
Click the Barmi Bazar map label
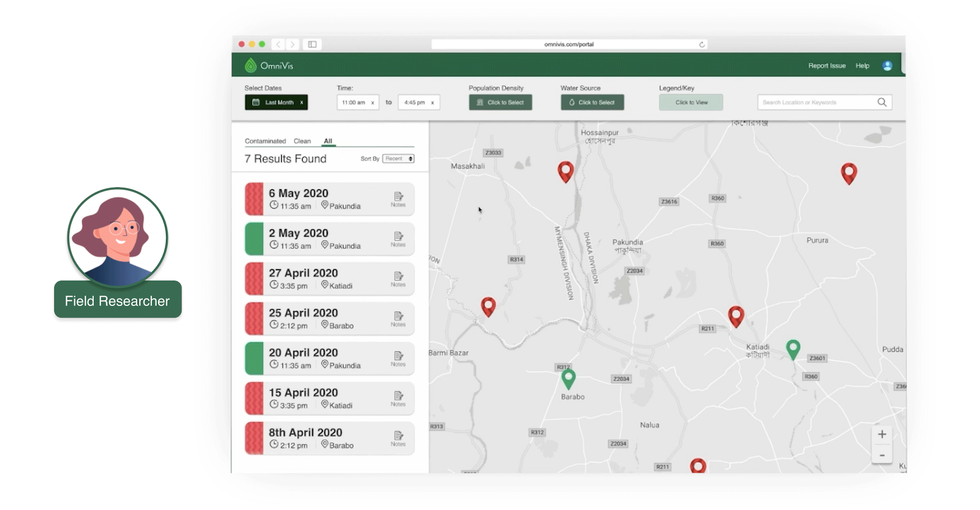[x=449, y=353]
